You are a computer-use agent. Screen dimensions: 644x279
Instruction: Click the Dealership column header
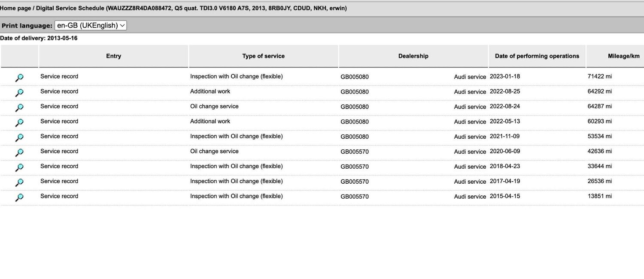413,56
